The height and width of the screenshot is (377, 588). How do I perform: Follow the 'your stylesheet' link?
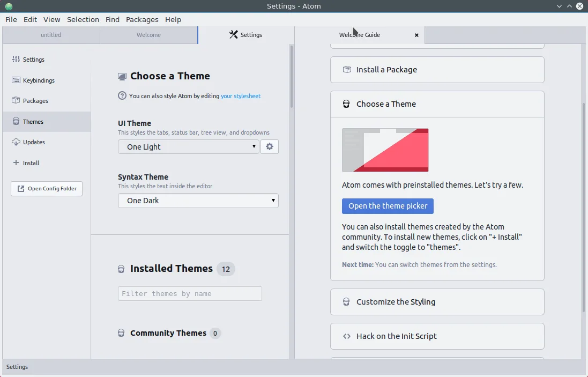tap(240, 96)
